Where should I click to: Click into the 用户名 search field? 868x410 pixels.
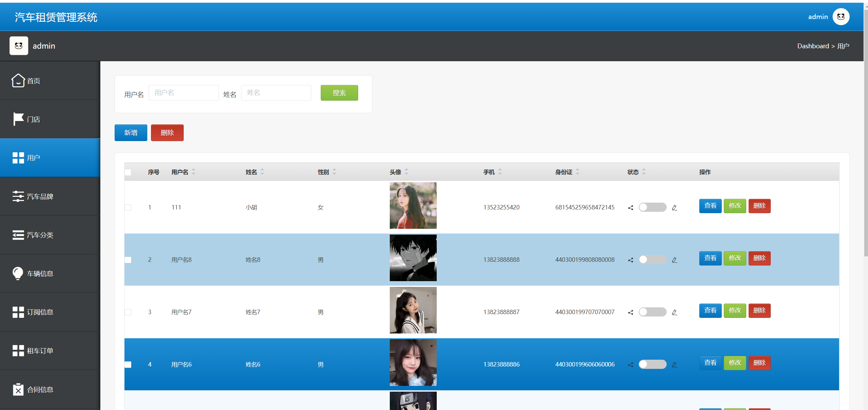183,93
